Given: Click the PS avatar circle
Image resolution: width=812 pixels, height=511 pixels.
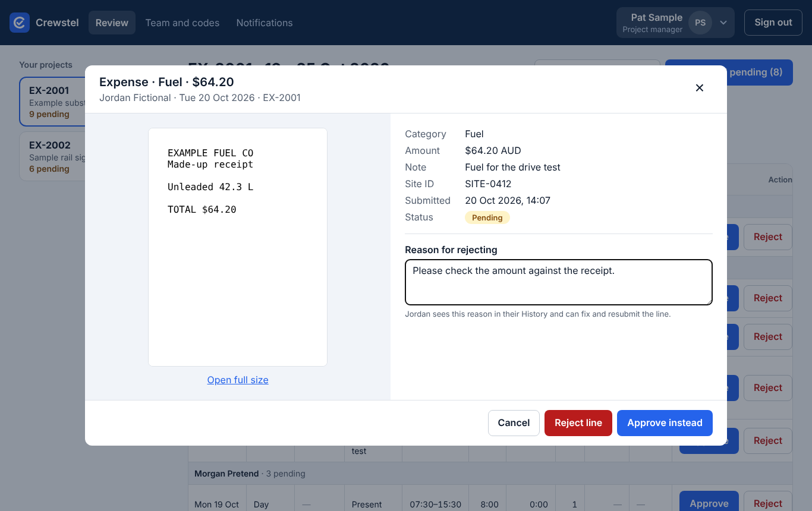Looking at the screenshot, I should [700, 23].
